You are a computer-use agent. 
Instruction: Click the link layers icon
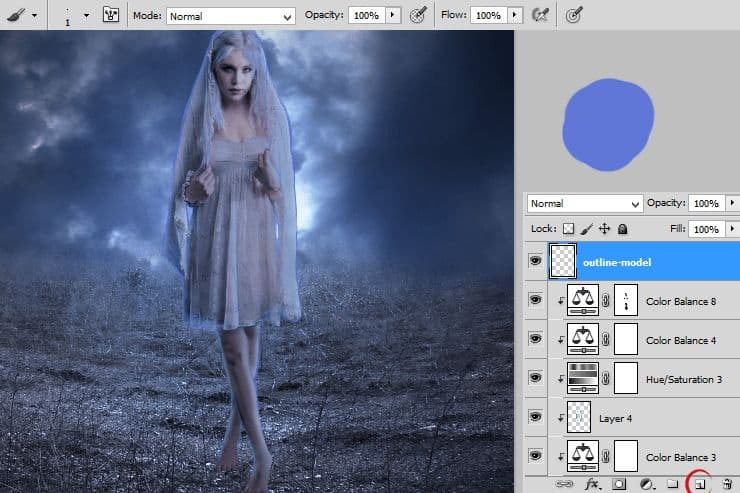(564, 484)
